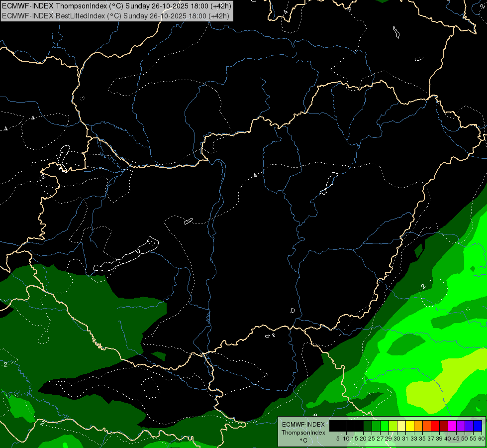The width and height of the screenshot is (487, 448).
Task: Click legend scale value 27
Action: pos(380,439)
